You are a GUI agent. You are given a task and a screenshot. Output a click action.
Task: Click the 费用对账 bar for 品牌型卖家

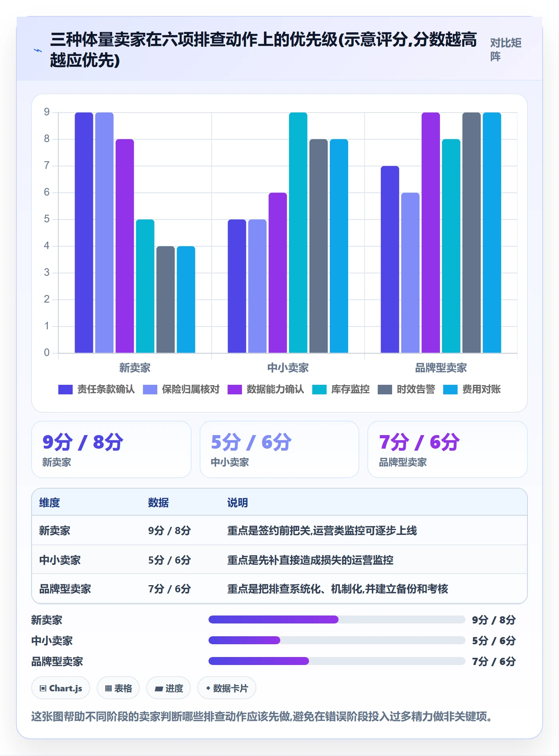click(492, 233)
